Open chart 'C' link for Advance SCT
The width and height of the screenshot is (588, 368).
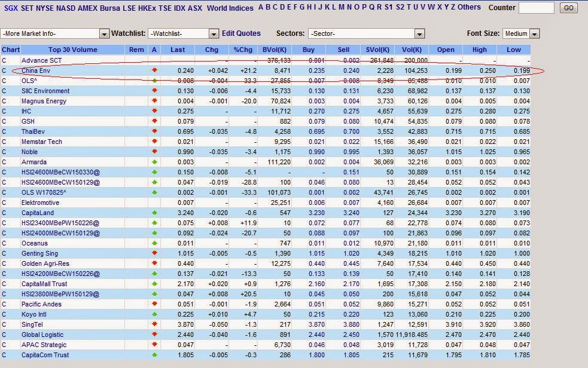tap(4, 60)
